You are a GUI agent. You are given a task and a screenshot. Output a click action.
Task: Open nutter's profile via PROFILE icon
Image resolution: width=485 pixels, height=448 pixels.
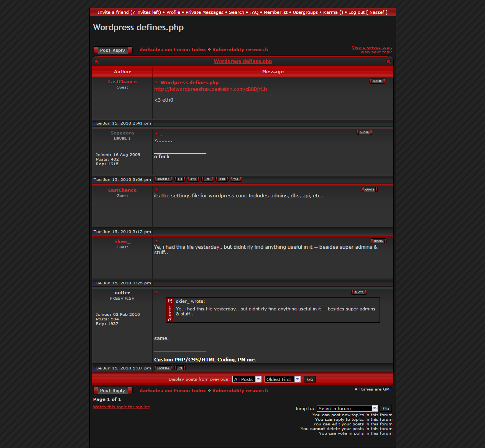click(x=163, y=368)
